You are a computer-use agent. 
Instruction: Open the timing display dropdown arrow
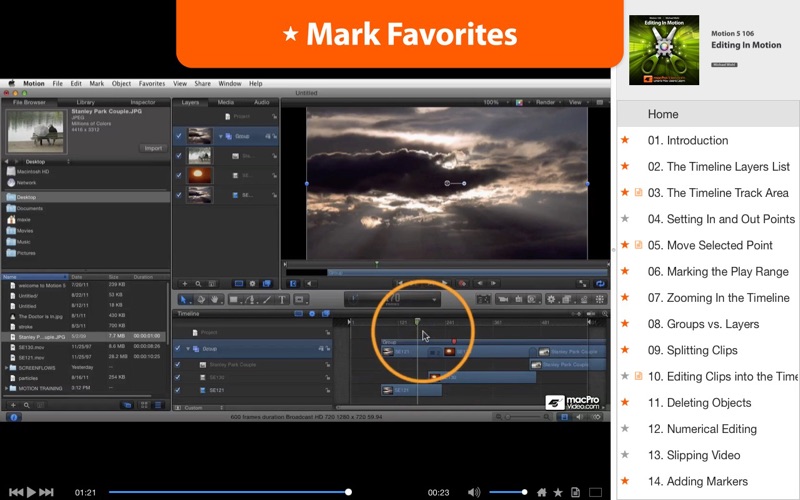pyautogui.click(x=434, y=299)
